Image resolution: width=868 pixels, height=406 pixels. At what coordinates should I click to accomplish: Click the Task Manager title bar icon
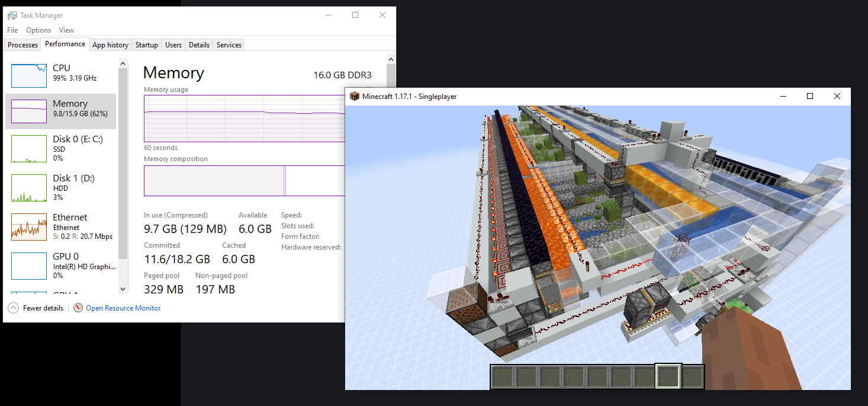[12, 15]
